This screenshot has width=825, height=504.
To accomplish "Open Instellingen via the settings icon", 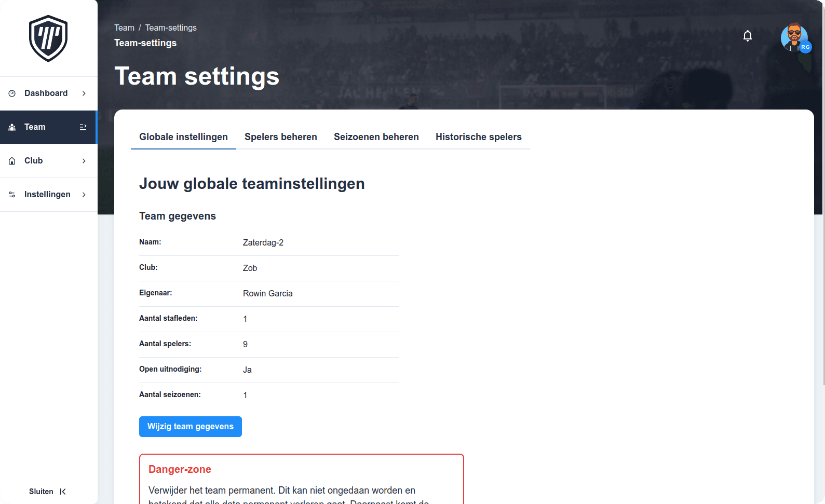I will click(x=11, y=194).
